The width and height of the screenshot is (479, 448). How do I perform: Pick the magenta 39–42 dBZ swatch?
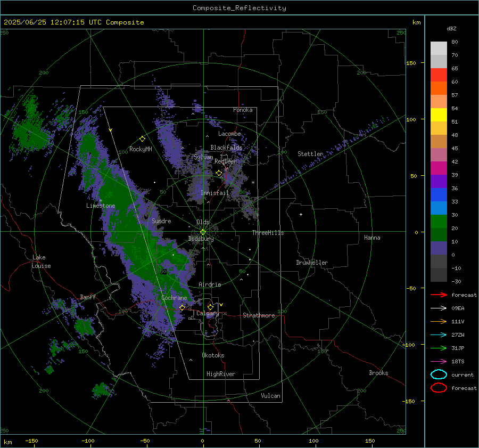[x=439, y=168]
